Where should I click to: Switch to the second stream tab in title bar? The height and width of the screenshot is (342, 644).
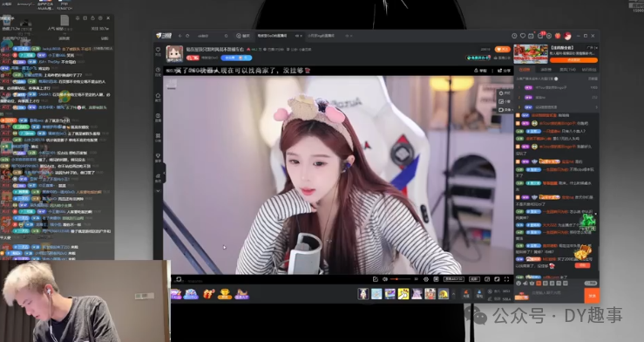329,36
